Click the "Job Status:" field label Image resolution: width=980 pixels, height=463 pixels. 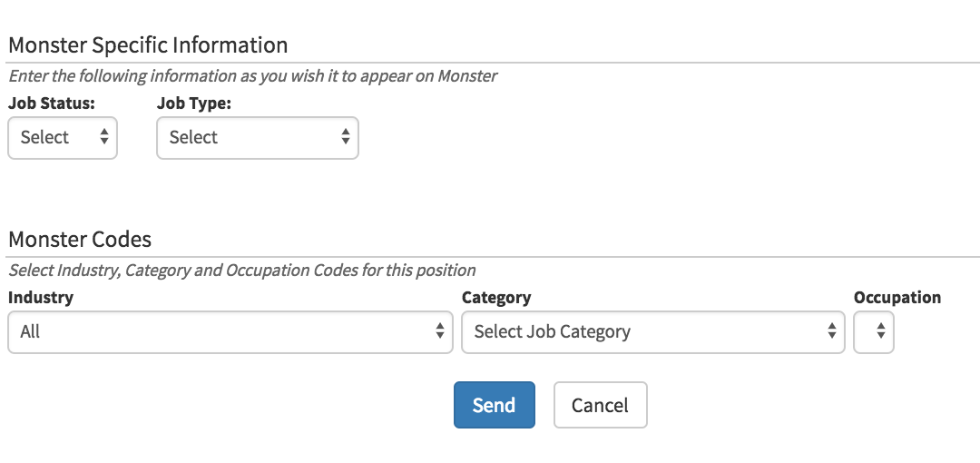pyautogui.click(x=51, y=103)
